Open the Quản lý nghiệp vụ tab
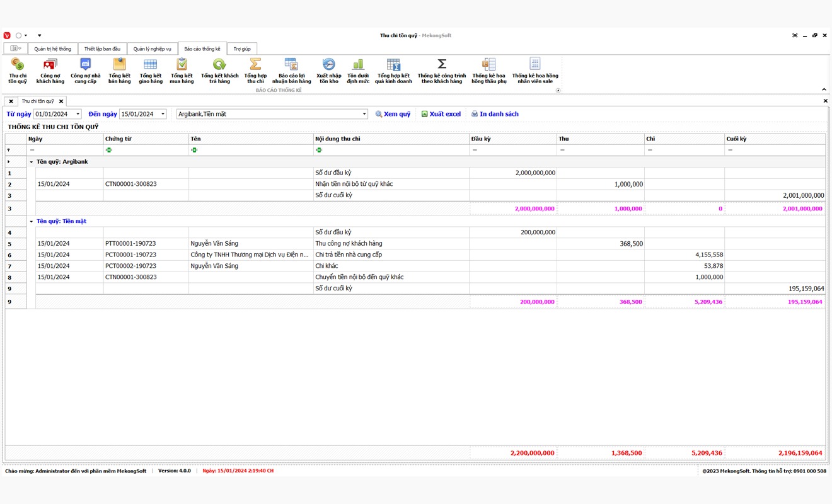Image resolution: width=832 pixels, height=504 pixels. tap(152, 49)
